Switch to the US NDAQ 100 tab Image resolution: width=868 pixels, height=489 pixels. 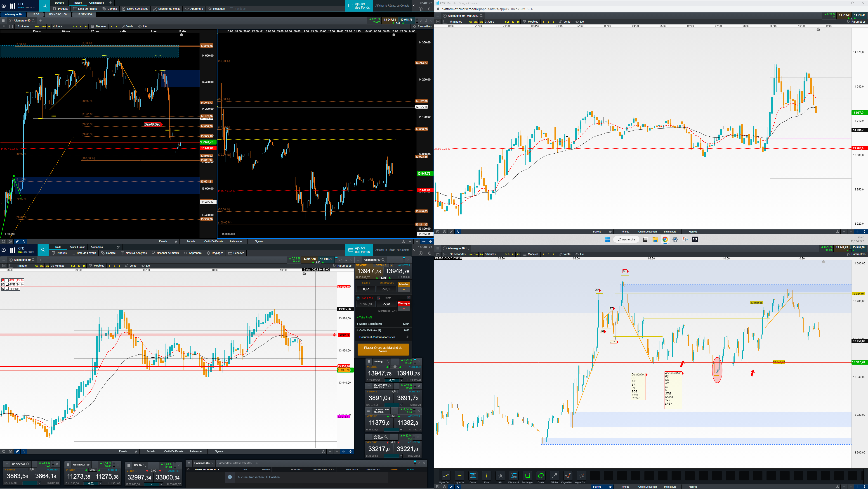pyautogui.click(x=58, y=14)
